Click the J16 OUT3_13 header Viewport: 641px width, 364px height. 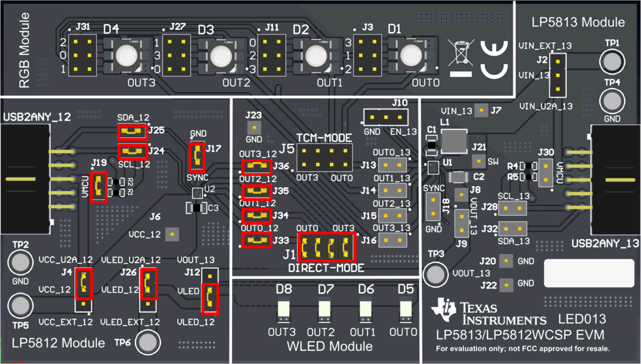pyautogui.click(x=392, y=240)
